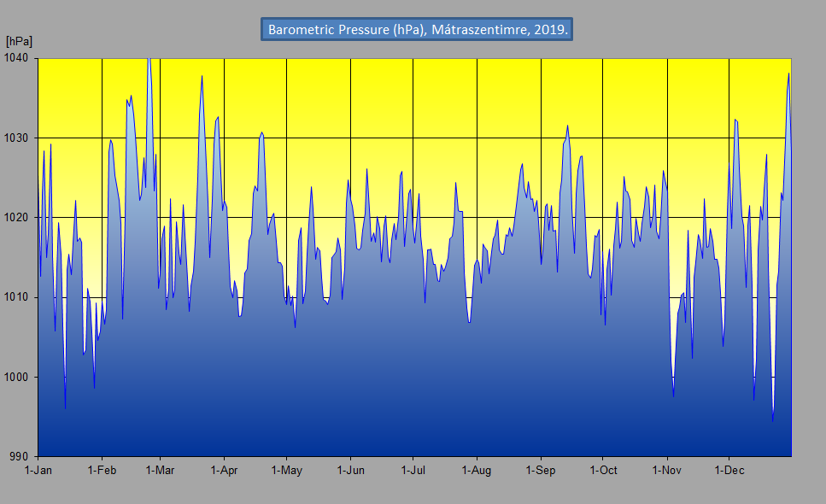Click the 1-Jul x-axis label
Viewport: 826px width, 504px height.
(x=413, y=471)
